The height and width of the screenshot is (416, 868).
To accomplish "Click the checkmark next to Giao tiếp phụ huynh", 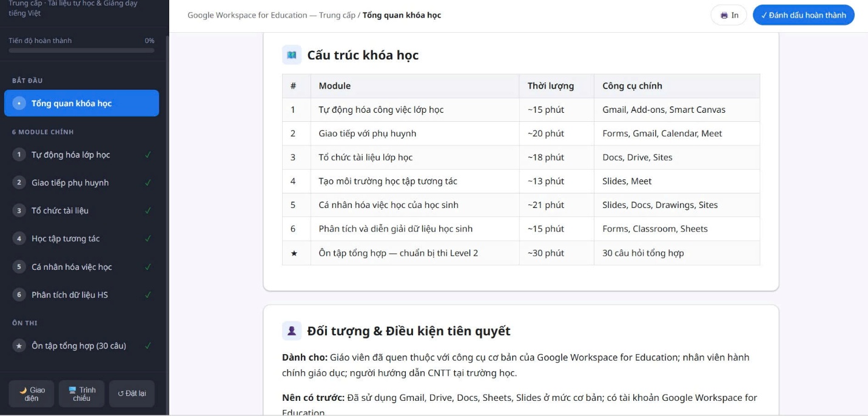I will click(148, 183).
